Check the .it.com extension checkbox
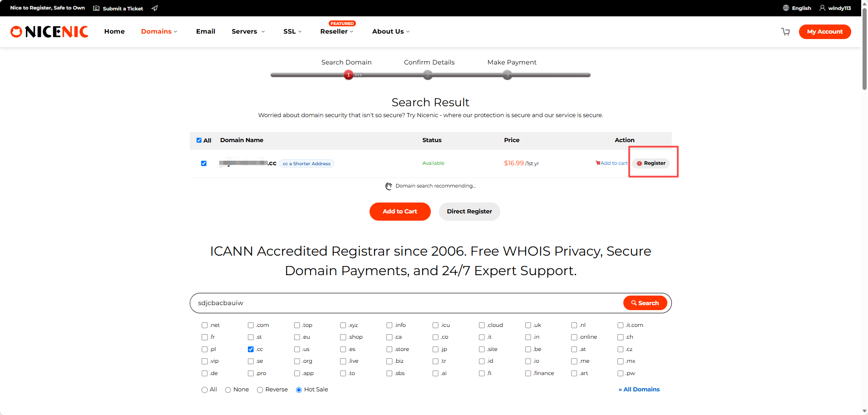Image resolution: width=868 pixels, height=415 pixels. 621,325
